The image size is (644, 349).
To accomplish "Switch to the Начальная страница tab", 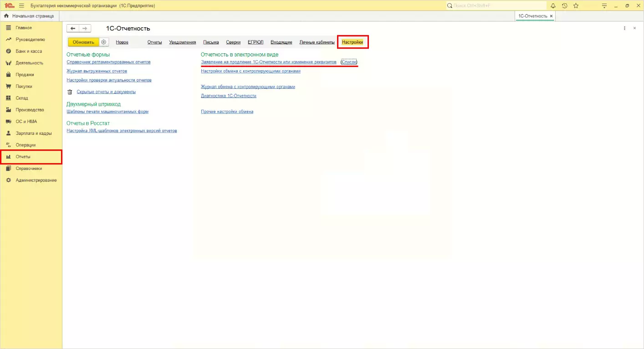I will [29, 16].
